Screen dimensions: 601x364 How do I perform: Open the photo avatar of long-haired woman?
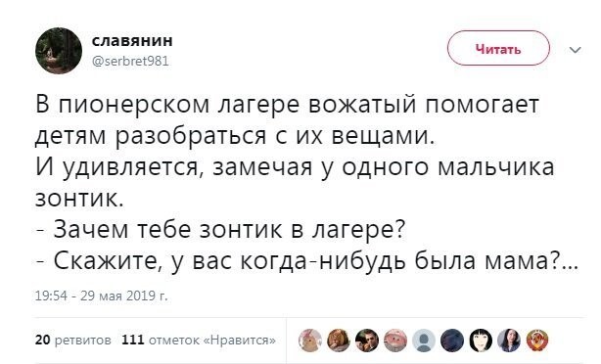509,341
